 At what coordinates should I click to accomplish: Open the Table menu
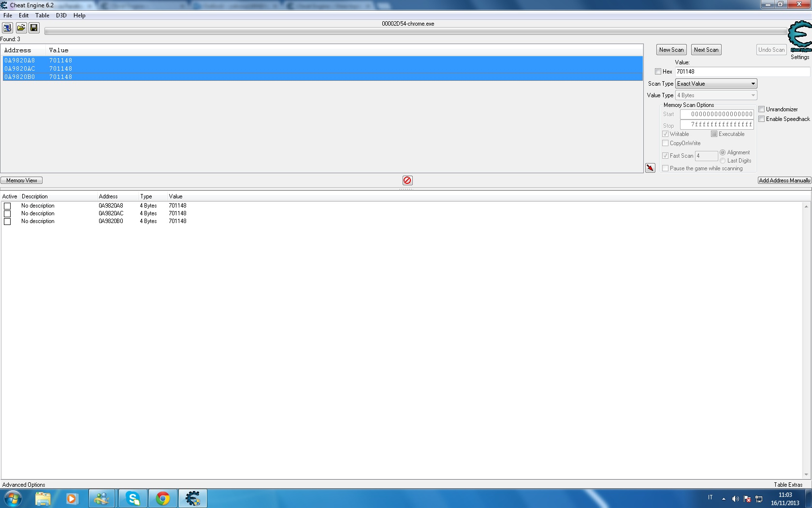(x=42, y=15)
